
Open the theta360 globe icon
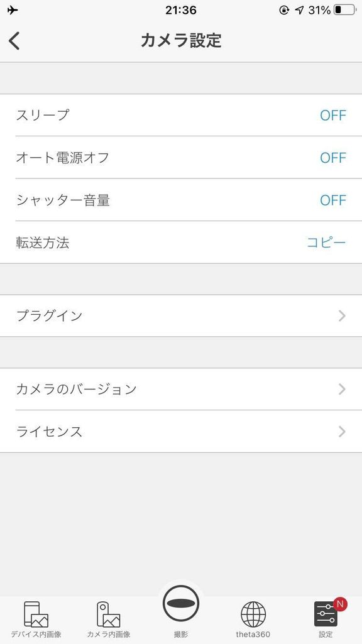click(253, 614)
